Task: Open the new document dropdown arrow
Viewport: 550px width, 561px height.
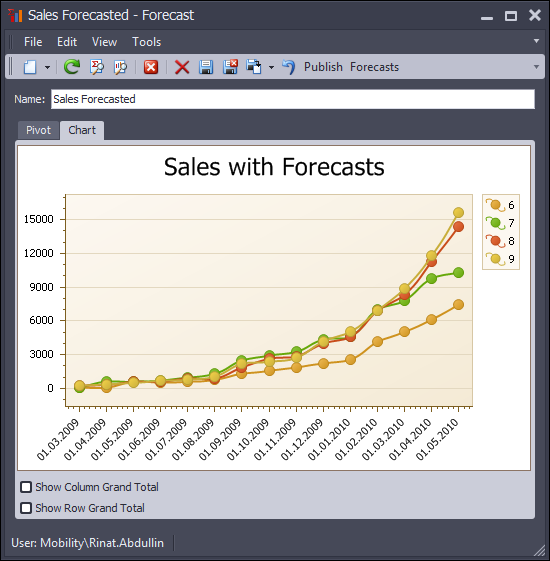Action: point(47,67)
